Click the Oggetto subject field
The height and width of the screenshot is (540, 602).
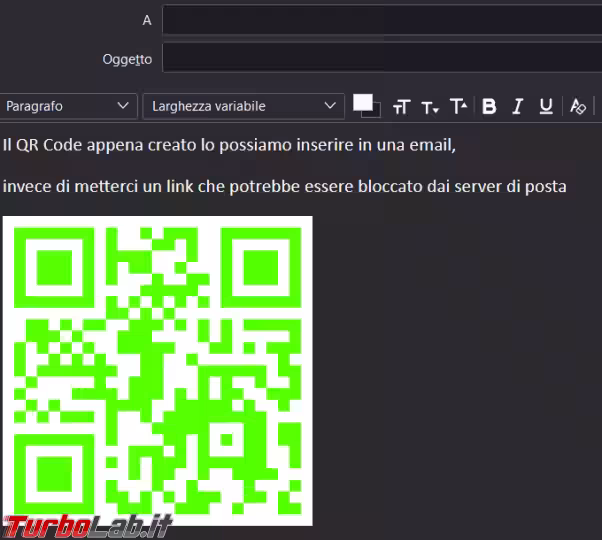pos(382,57)
